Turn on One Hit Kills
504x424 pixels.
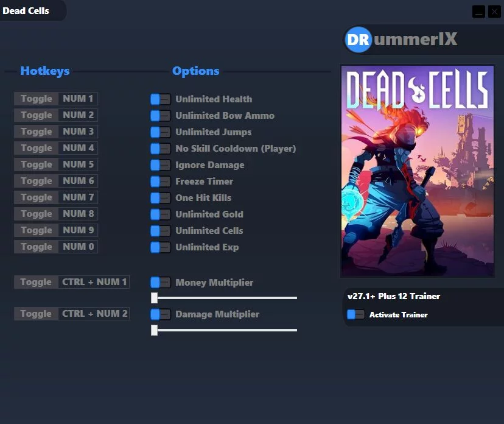(161, 198)
